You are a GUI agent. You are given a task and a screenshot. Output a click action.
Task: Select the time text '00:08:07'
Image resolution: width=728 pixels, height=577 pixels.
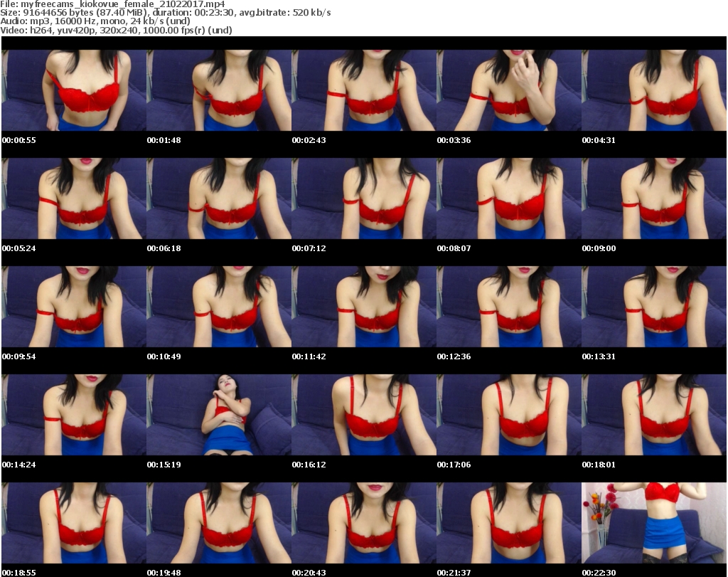(x=454, y=248)
